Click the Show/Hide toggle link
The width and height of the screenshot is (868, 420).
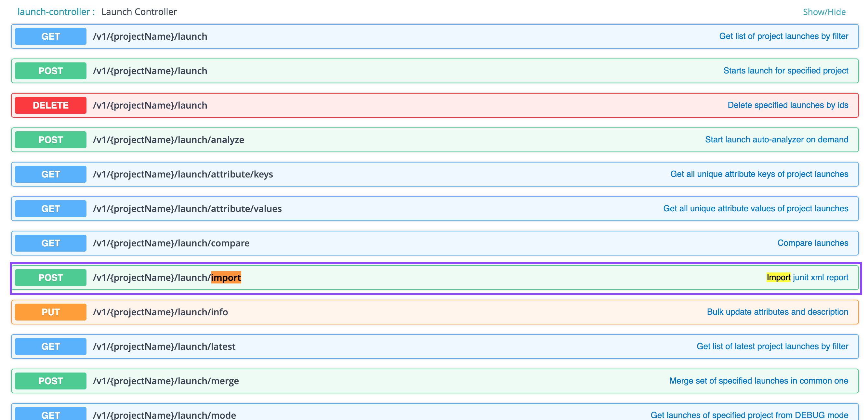(824, 11)
